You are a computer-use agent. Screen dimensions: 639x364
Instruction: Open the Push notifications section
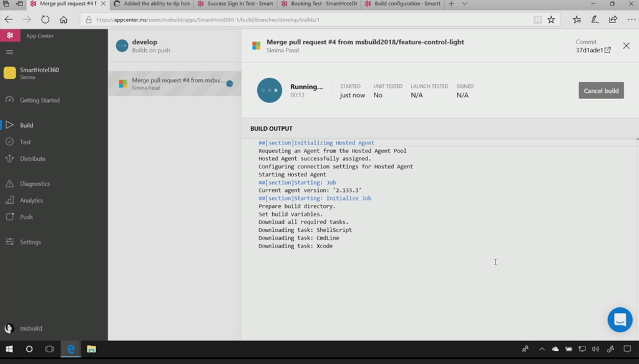click(26, 218)
